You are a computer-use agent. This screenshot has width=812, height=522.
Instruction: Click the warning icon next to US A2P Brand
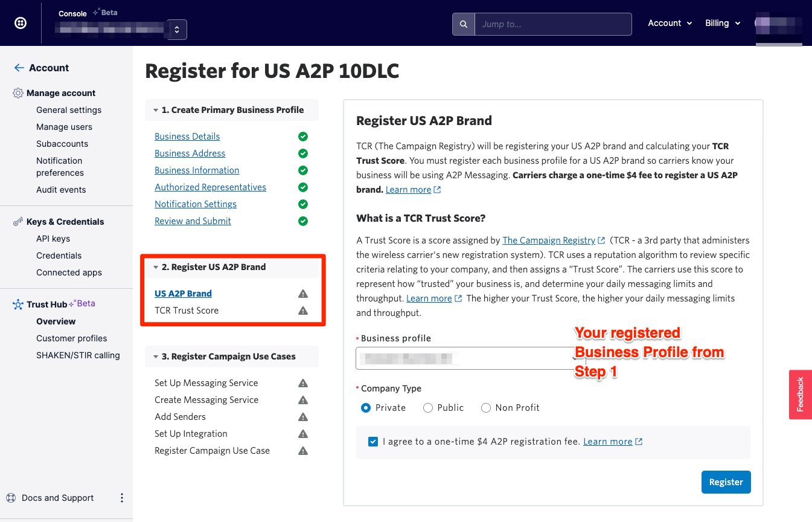click(302, 293)
